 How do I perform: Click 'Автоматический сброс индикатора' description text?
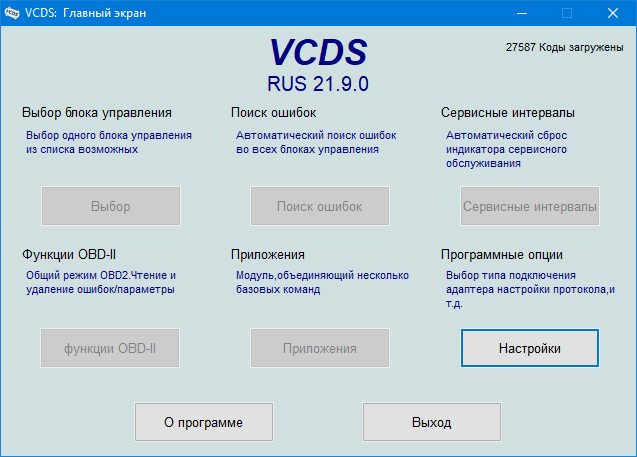point(507,149)
